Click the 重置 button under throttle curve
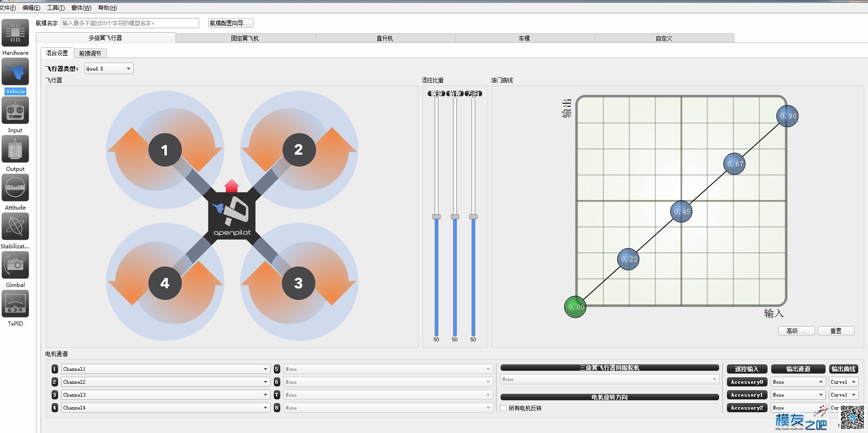The width and height of the screenshot is (868, 433). click(836, 331)
